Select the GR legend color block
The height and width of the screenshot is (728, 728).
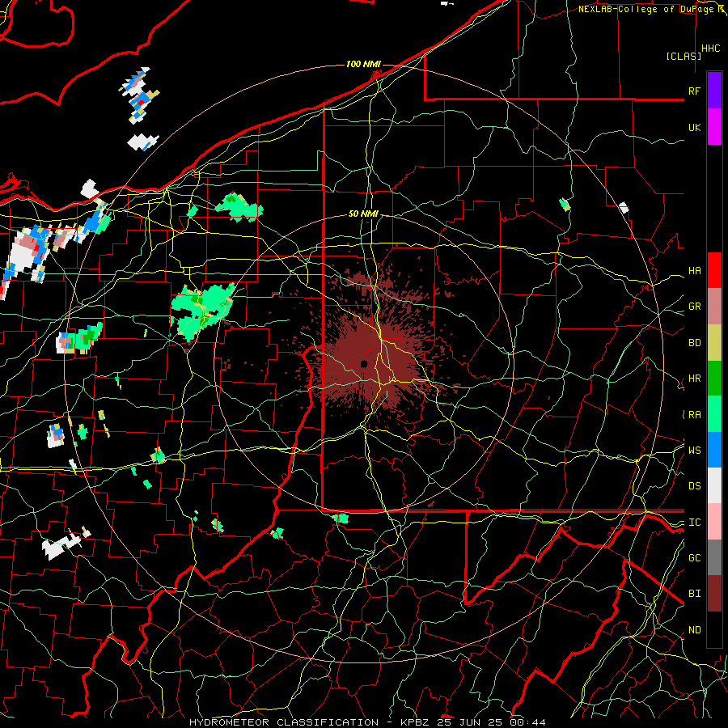point(714,307)
